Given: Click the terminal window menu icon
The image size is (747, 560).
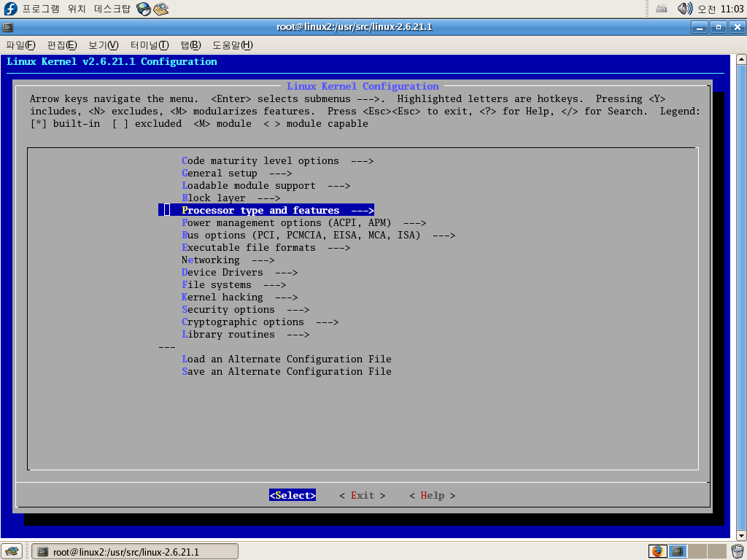Looking at the screenshot, I should pyautogui.click(x=7, y=28).
